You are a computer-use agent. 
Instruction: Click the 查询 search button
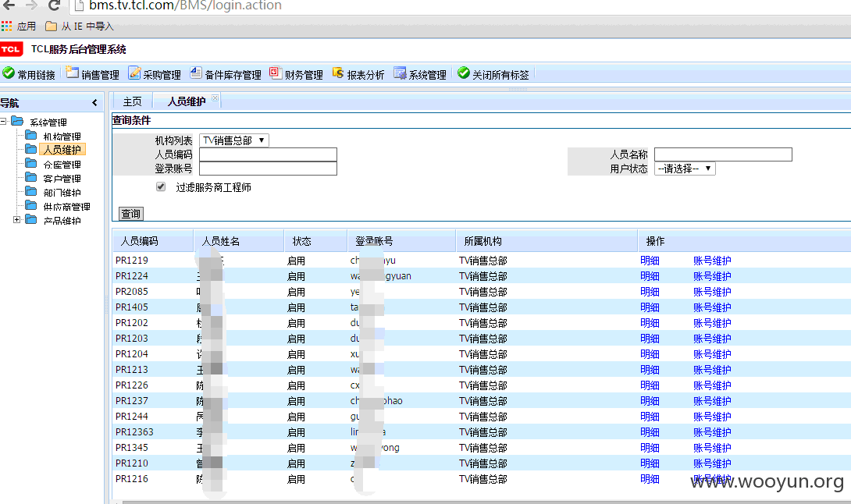coord(131,214)
